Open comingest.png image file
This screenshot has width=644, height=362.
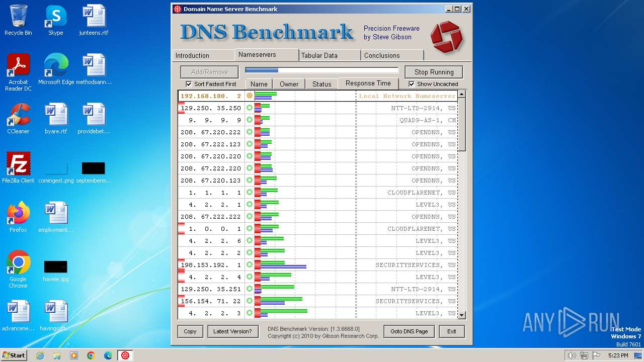[56, 171]
